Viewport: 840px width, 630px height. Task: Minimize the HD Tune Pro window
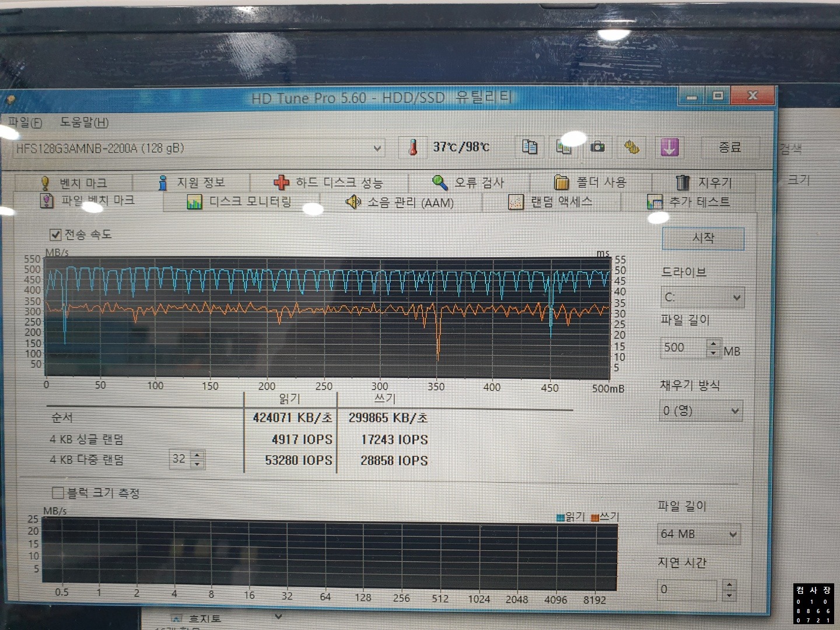click(692, 96)
